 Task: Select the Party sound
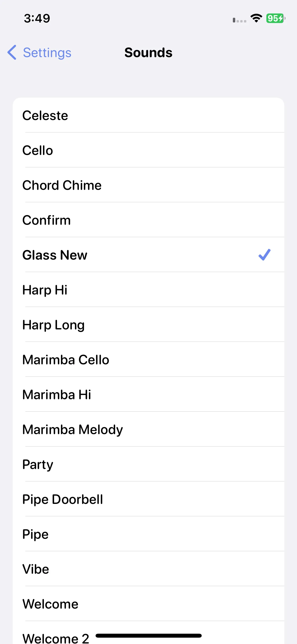tap(148, 464)
